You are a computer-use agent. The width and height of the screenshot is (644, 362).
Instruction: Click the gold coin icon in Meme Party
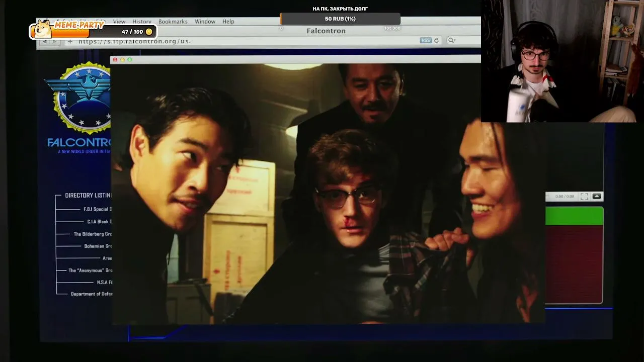tap(149, 32)
